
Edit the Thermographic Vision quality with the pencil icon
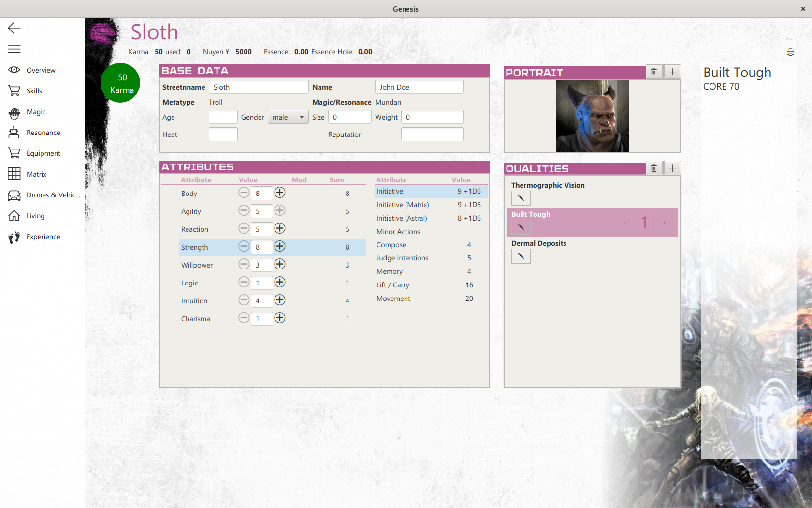point(521,197)
